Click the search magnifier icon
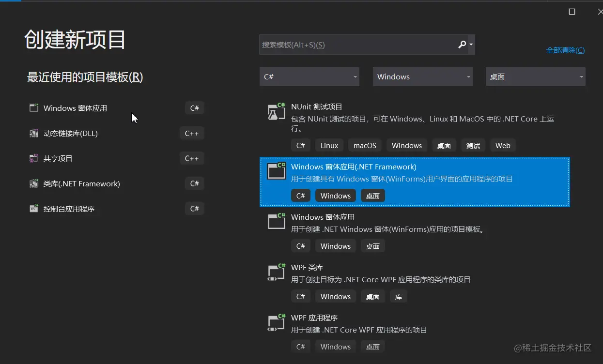Image resolution: width=603 pixels, height=364 pixels. (x=462, y=45)
